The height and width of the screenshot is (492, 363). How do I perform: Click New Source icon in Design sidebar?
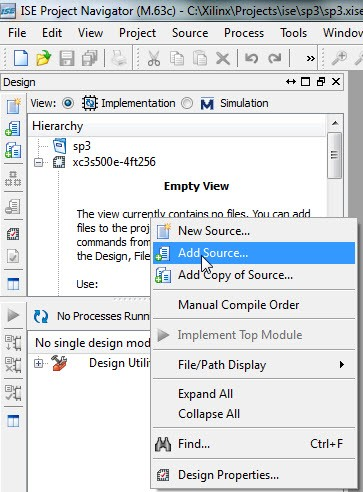[13, 106]
